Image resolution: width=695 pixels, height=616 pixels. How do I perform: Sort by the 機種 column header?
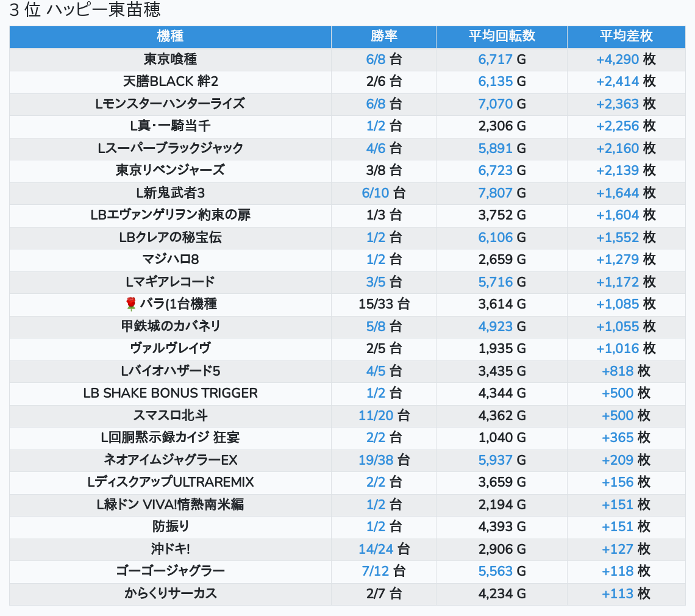click(x=170, y=36)
